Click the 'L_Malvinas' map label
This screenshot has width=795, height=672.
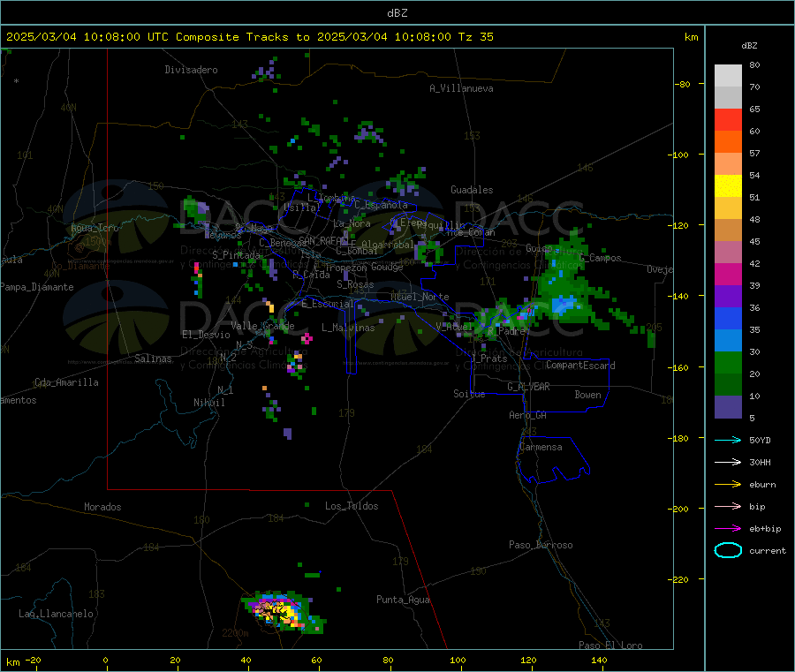click(x=348, y=328)
